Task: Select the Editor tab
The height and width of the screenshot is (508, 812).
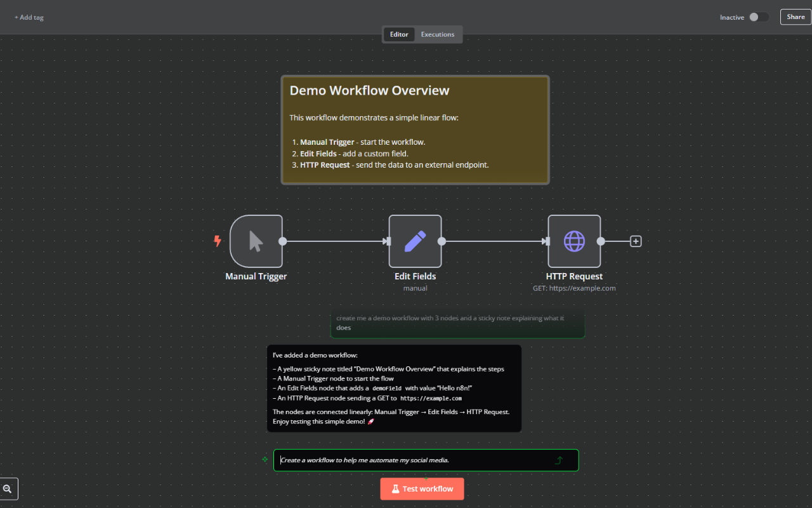Action: 399,34
